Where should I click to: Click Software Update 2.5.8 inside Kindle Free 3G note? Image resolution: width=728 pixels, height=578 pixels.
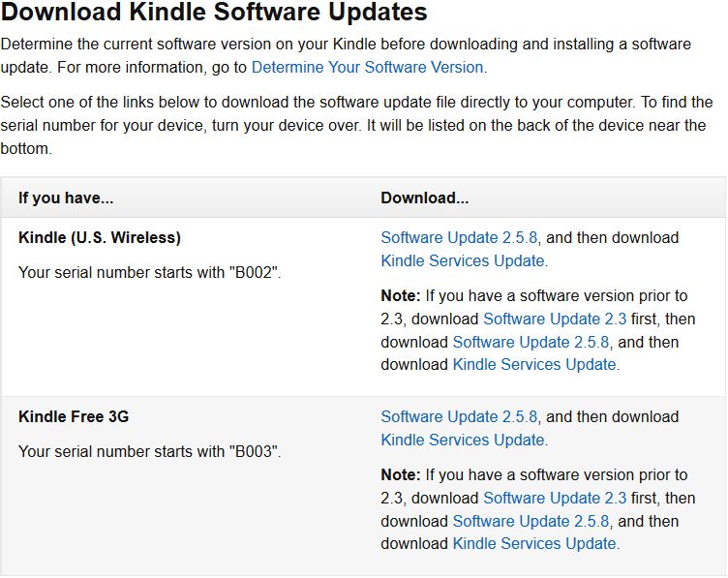[531, 521]
